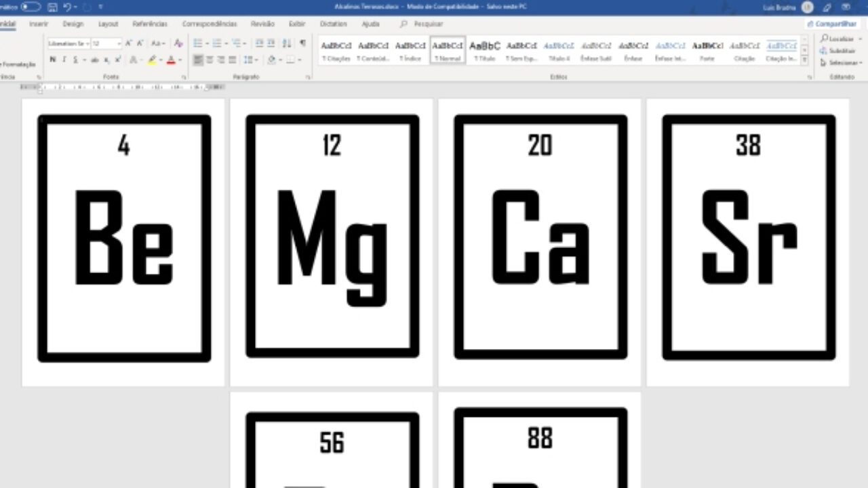
Task: Click the Align Left icon
Action: [198, 60]
